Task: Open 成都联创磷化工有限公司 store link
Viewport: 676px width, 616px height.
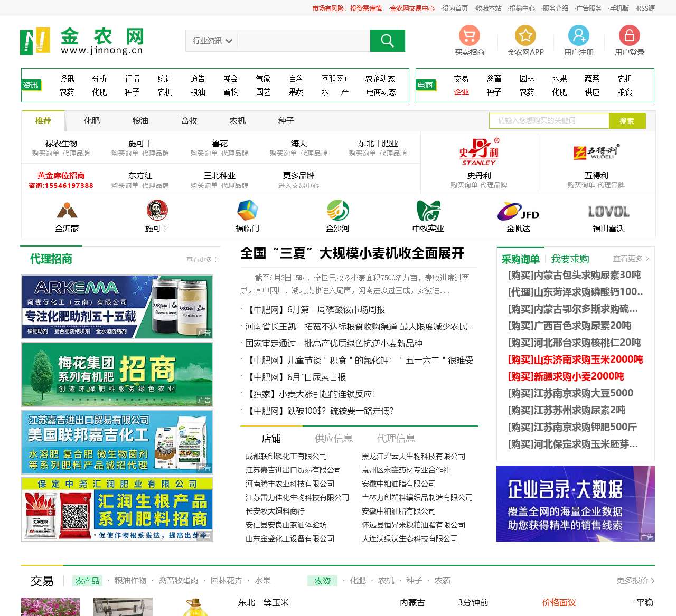Action: 286,456
